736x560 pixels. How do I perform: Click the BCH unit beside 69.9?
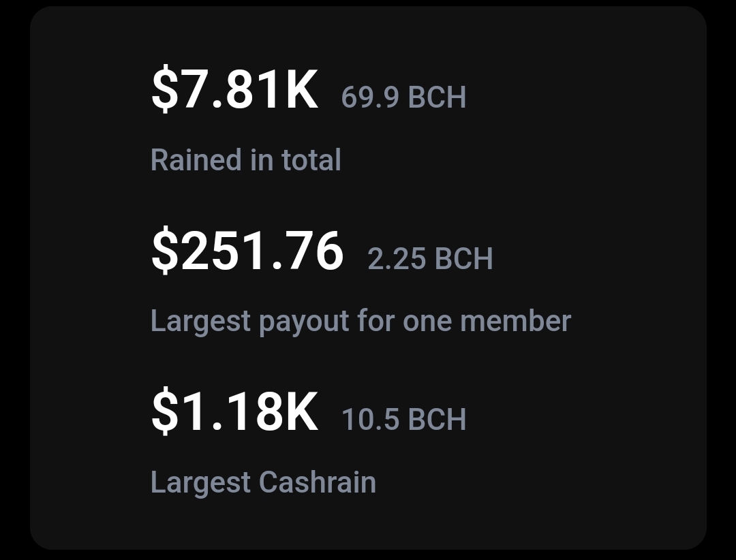[x=437, y=97]
